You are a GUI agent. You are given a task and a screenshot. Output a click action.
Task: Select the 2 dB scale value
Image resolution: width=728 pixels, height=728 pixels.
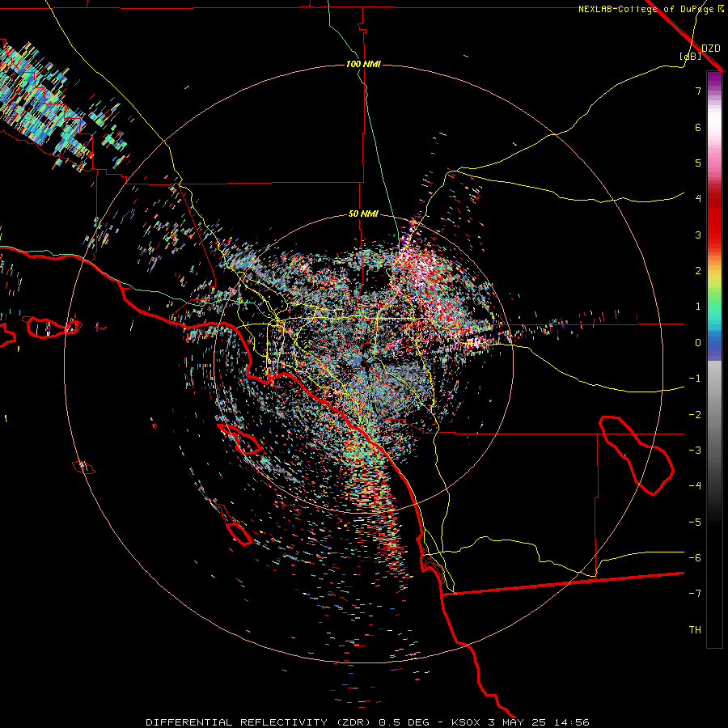pyautogui.click(x=698, y=271)
